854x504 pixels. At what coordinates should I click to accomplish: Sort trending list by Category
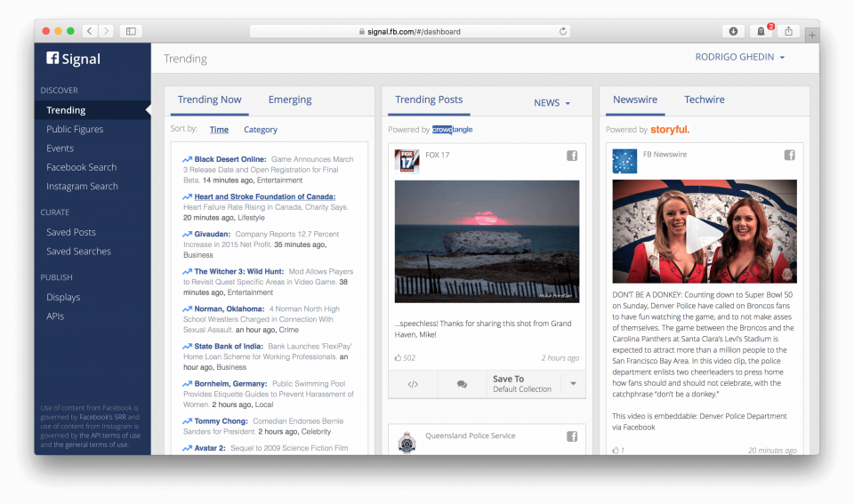[x=261, y=130]
